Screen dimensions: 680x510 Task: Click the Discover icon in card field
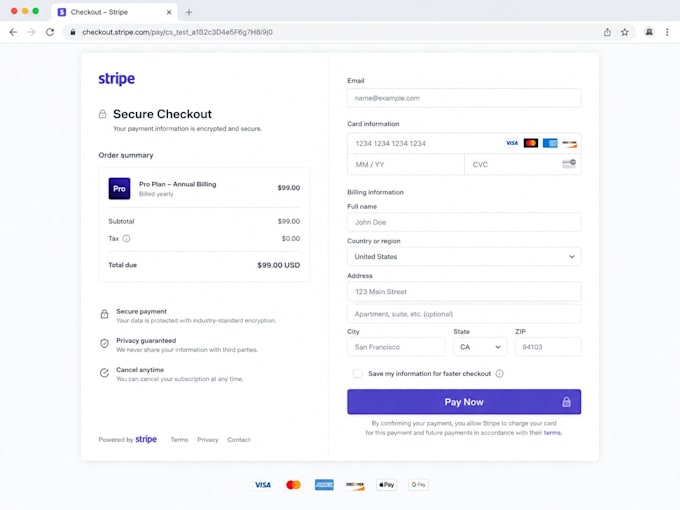(x=569, y=143)
